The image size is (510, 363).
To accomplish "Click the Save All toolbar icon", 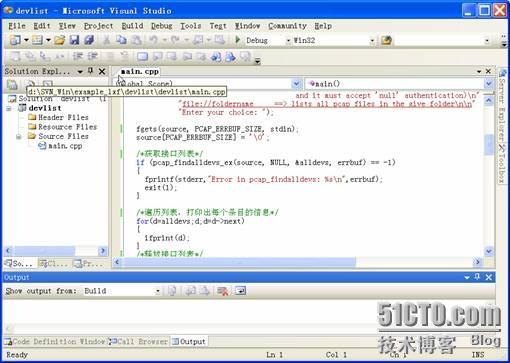I will click(89, 40).
